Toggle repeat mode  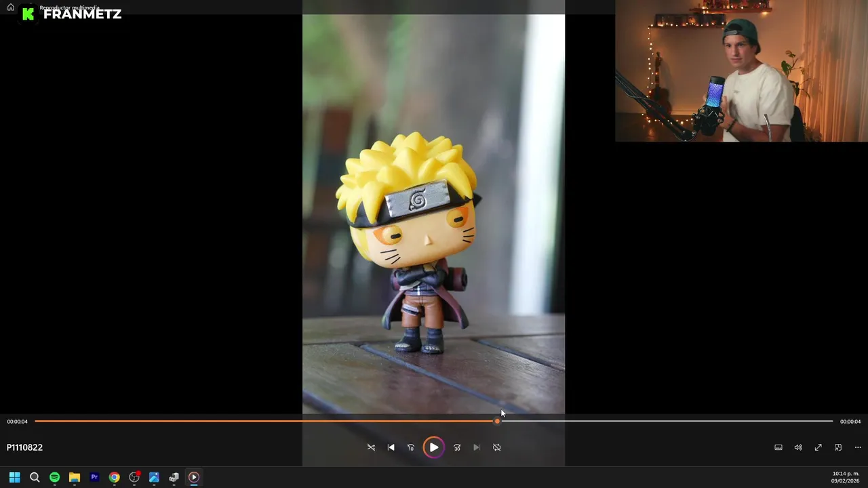click(497, 447)
